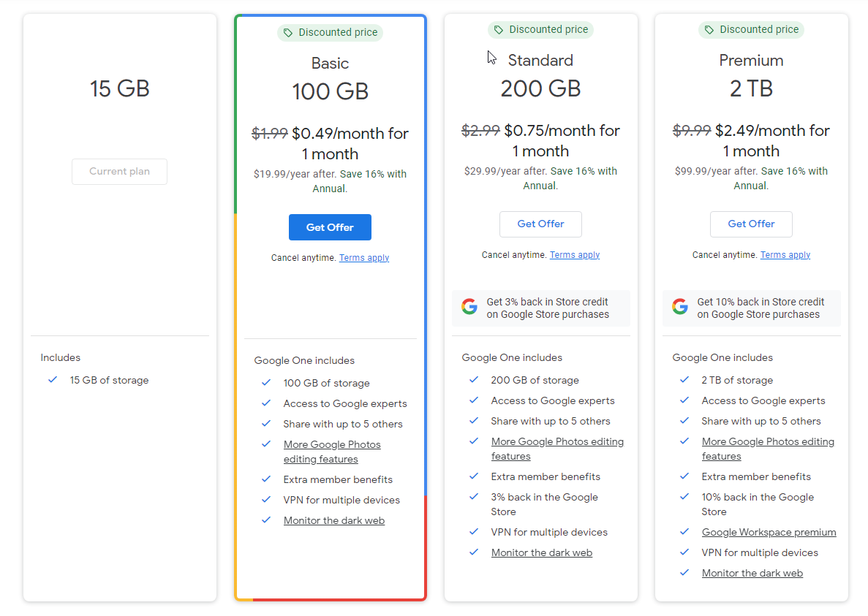Click checkmark beside 3% back in the Google Store
Screen dimensions: 868x616
(x=474, y=497)
